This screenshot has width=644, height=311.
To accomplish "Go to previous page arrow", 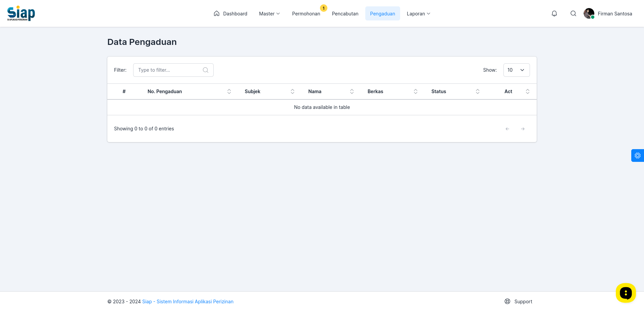I will point(507,129).
